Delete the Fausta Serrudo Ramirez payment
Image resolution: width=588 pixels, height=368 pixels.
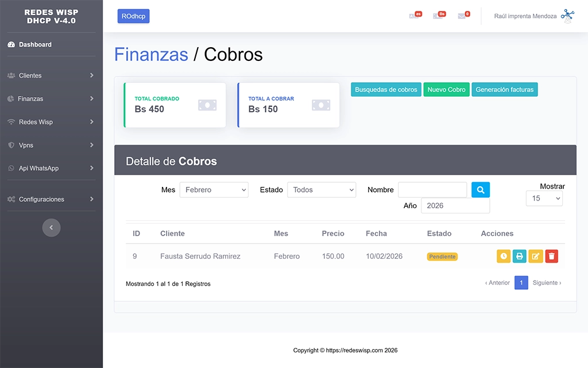point(551,256)
